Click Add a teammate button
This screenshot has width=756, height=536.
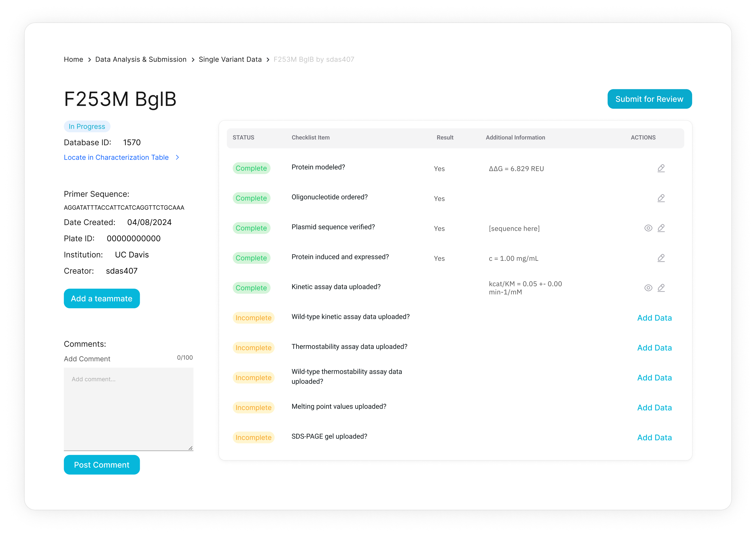click(102, 298)
